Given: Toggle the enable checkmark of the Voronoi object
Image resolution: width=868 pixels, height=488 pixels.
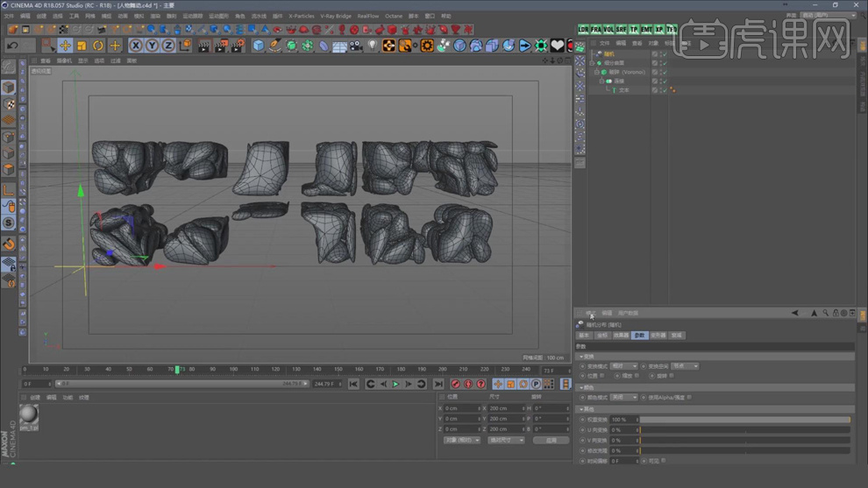Looking at the screenshot, I should [x=665, y=72].
